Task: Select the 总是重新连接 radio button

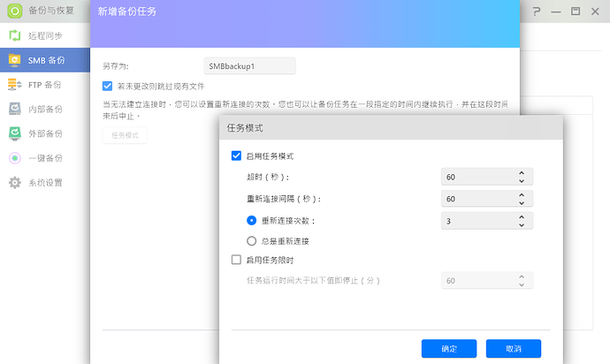Action: click(x=252, y=240)
